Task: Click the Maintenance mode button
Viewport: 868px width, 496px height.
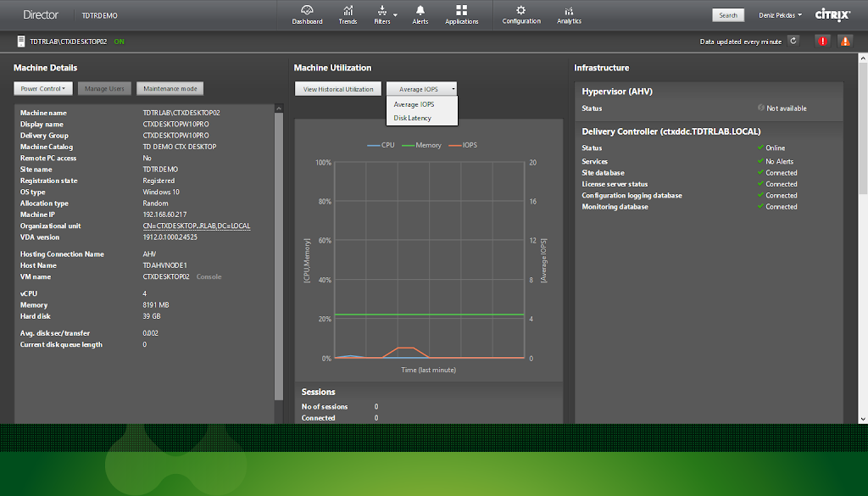Action: pyautogui.click(x=170, y=88)
